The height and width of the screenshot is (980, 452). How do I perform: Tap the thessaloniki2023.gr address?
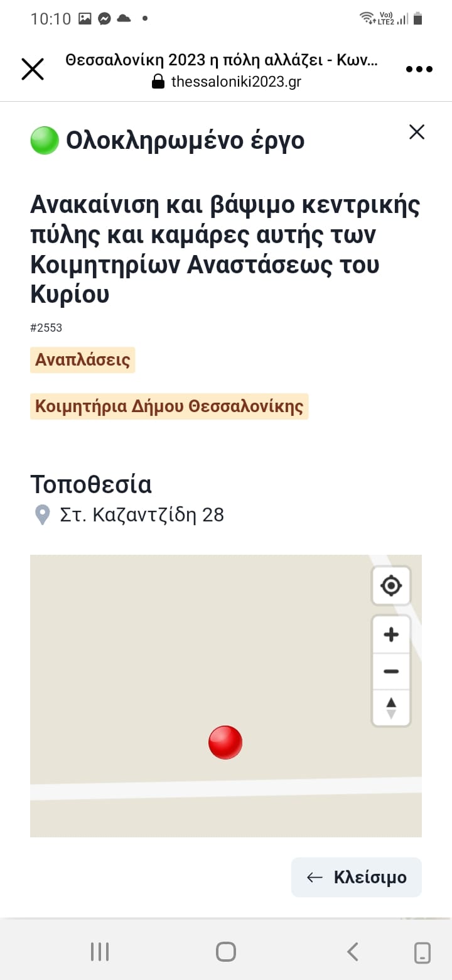[236, 82]
